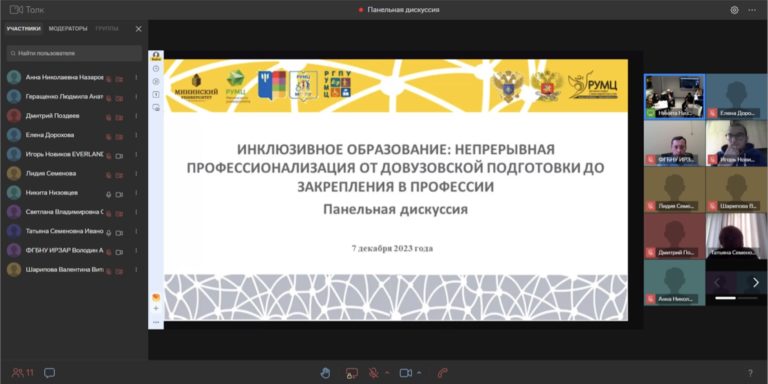This screenshot has width=768, height=384.
Task: Open the three-dot menu at top right
Action: [752, 10]
